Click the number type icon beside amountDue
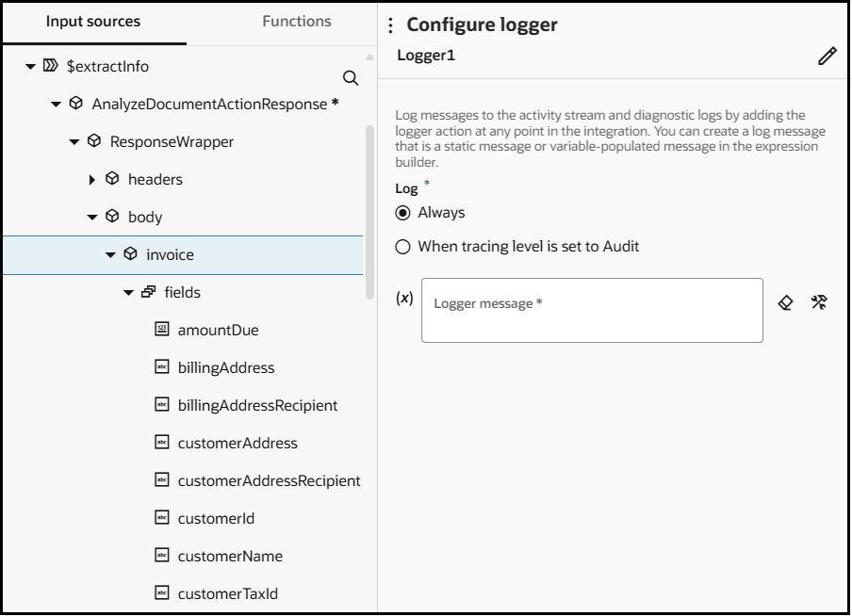 click(162, 329)
